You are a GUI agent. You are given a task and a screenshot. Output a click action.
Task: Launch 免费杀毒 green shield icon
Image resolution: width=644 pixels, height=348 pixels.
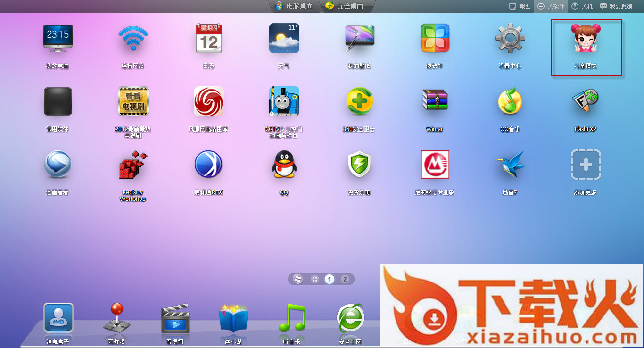(359, 165)
